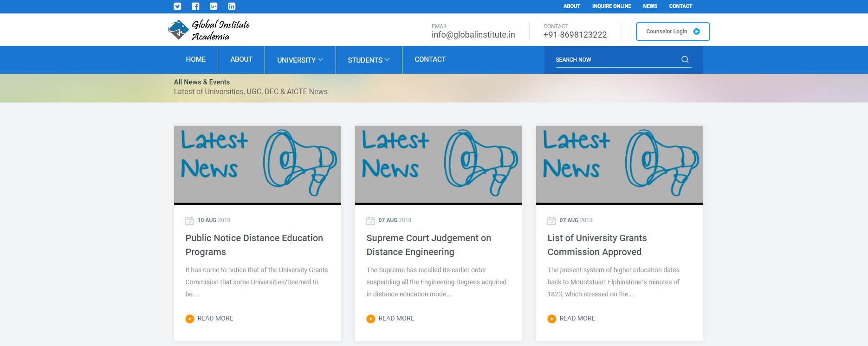The height and width of the screenshot is (346, 868).
Task: Open News in the top bar
Action: click(x=650, y=6)
